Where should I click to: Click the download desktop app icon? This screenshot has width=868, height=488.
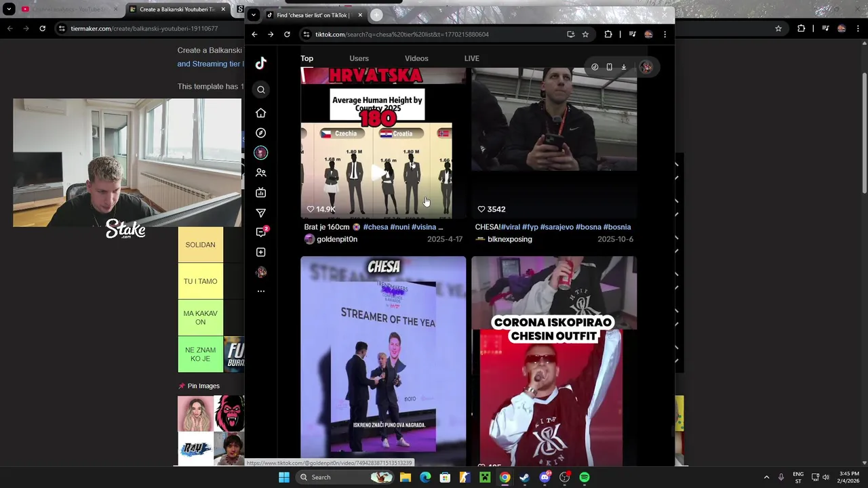(624, 67)
